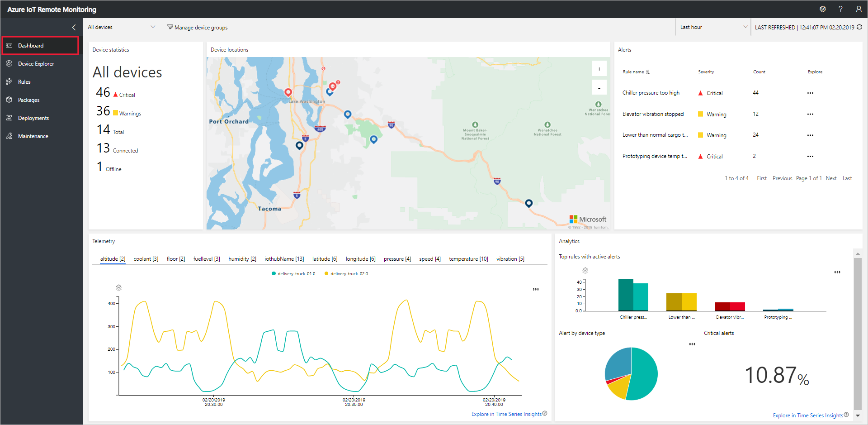Open the pie chart ellipsis menu
Viewport: 868px width, 425px height.
coord(692,344)
